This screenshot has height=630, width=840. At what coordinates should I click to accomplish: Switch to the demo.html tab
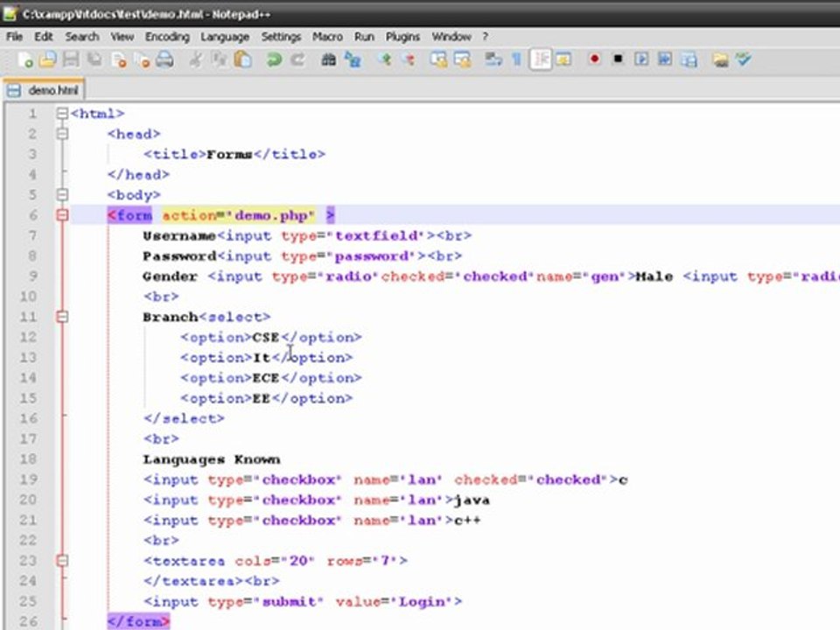tap(44, 90)
